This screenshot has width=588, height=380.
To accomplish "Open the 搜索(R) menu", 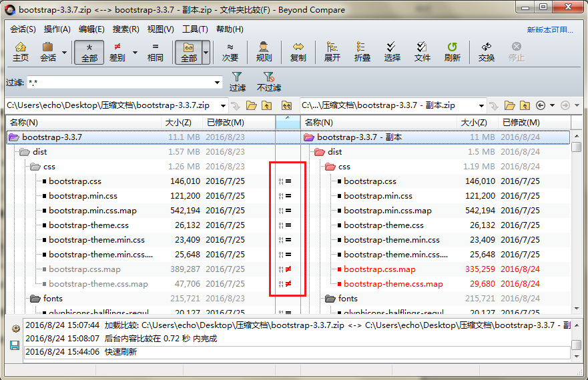I will click(126, 29).
